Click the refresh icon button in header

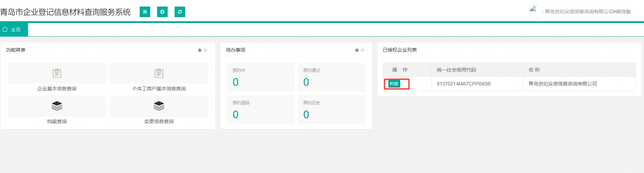coord(180,12)
